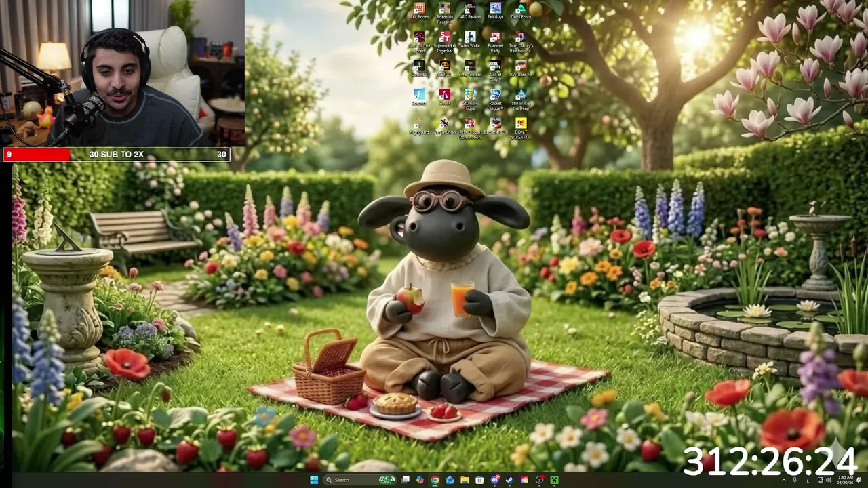This screenshot has height=488, width=868.
Task: Select the DON'T SCREAM desktop icon
Action: pyautogui.click(x=521, y=129)
